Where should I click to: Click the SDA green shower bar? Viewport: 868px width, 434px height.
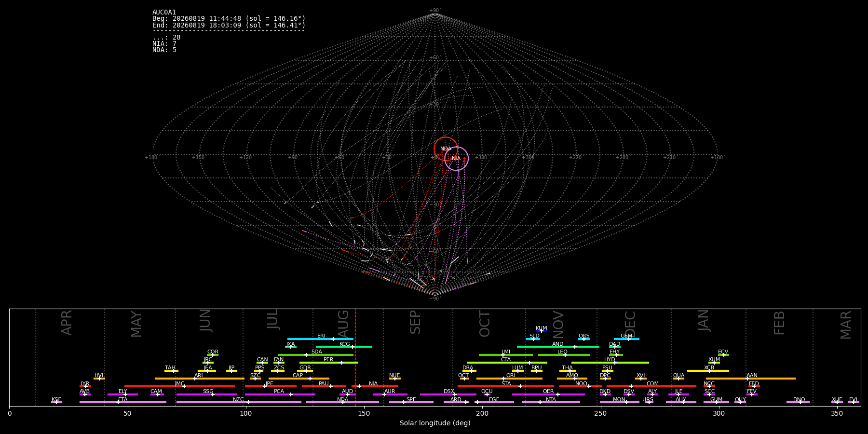[316, 355]
